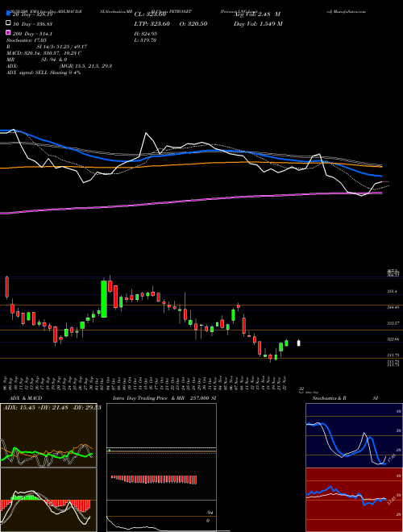Click the -94 value in intraday panel

(x=210, y=513)
